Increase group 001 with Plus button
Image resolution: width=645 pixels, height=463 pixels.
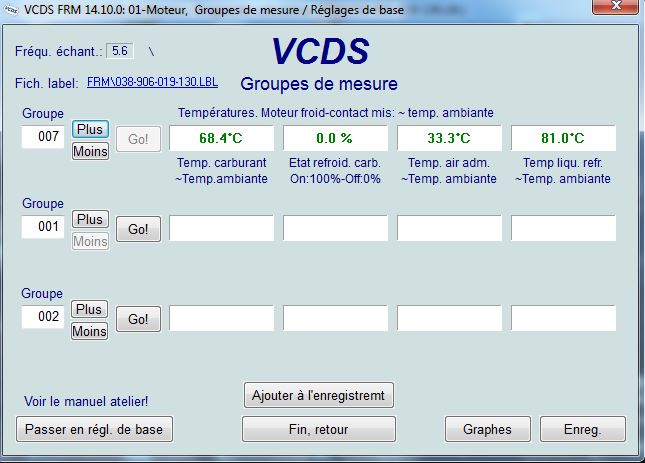90,219
